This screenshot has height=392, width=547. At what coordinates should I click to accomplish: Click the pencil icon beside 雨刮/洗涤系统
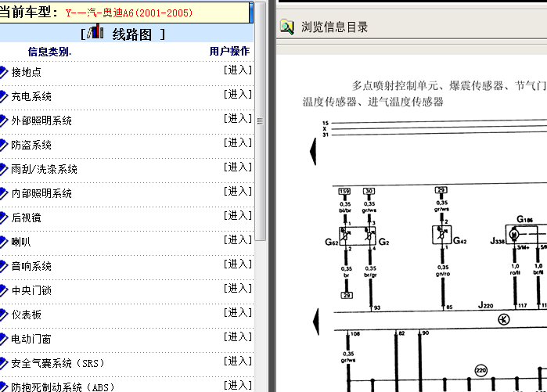tap(3, 169)
